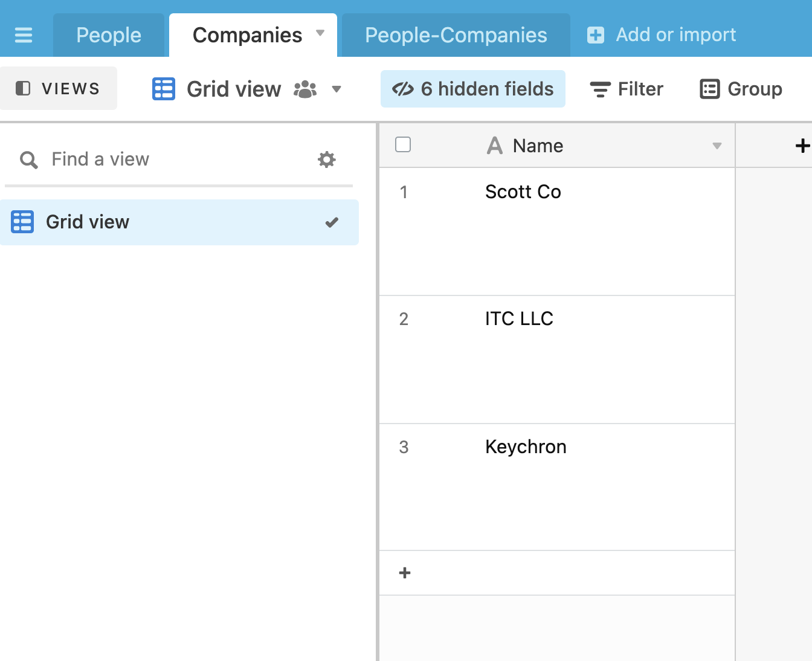The height and width of the screenshot is (661, 812).
Task: Click row number 2
Action: point(404,319)
